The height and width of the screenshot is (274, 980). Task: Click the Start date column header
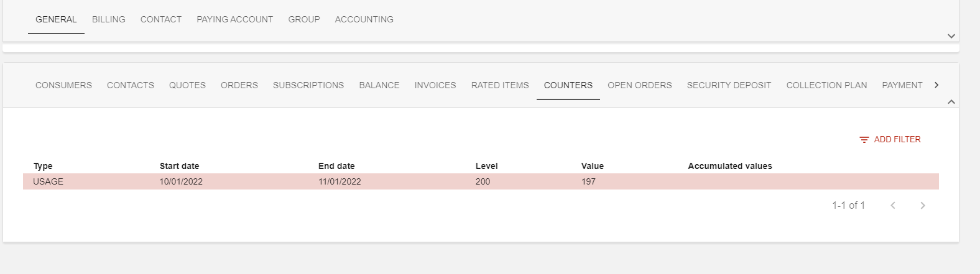click(x=179, y=166)
